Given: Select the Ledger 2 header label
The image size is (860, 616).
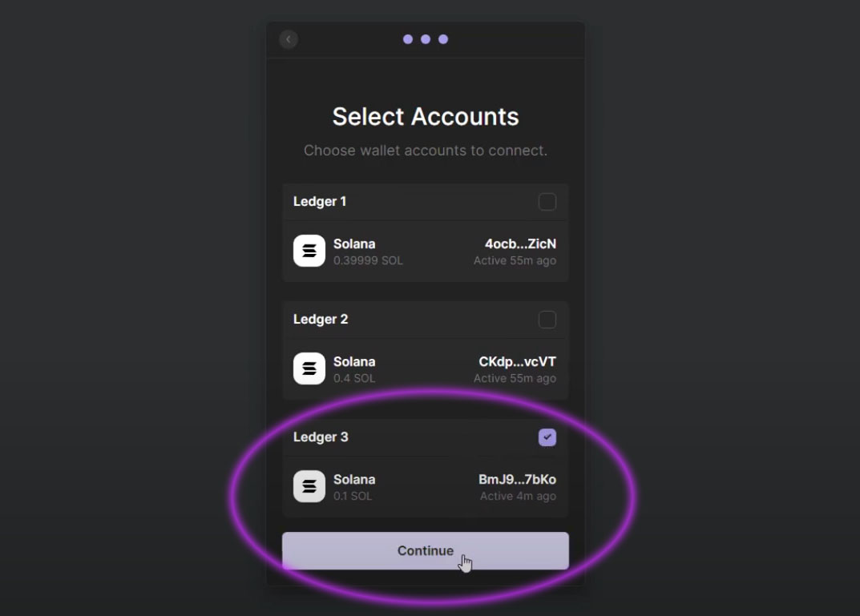Looking at the screenshot, I should [x=321, y=320].
